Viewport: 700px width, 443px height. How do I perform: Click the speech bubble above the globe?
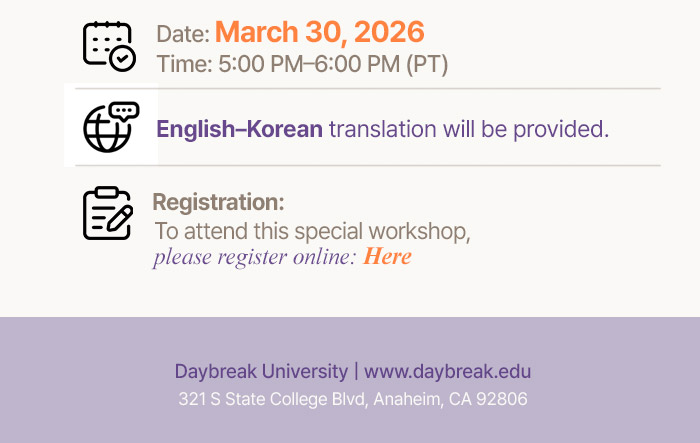(124, 111)
